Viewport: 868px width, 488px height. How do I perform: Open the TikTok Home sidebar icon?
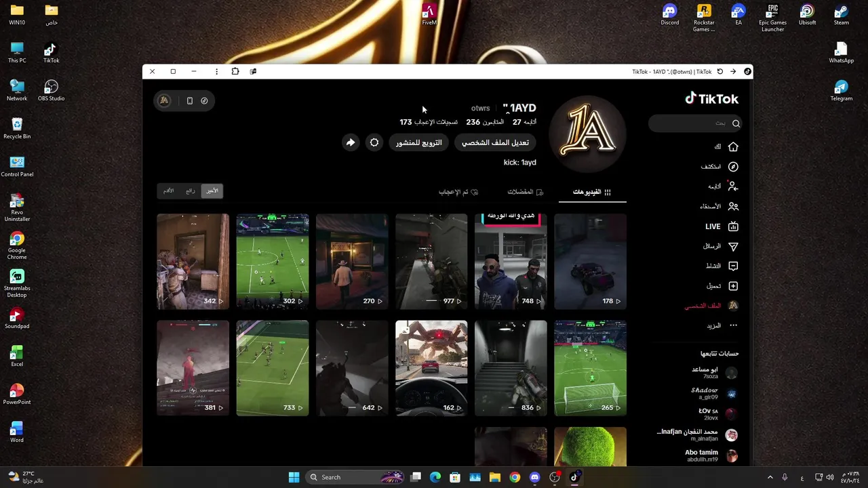click(x=733, y=147)
